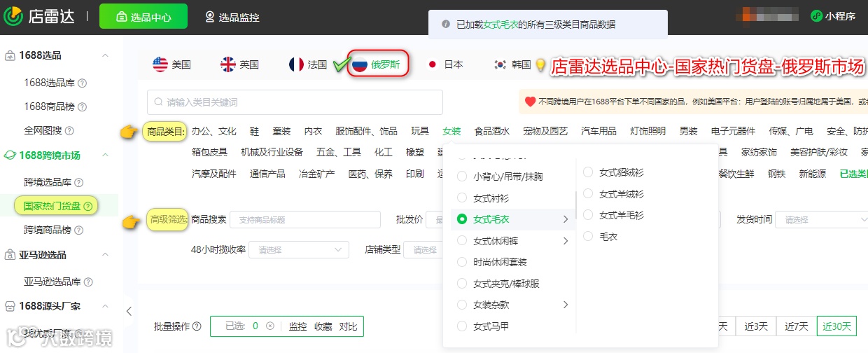Choose the 女装 category
Screen dimensions: 868x353
(451, 131)
